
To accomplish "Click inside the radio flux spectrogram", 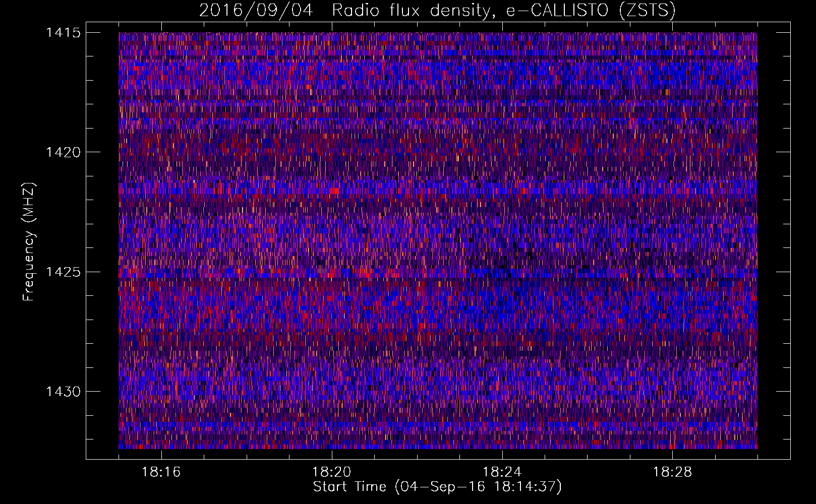I will (x=438, y=240).
